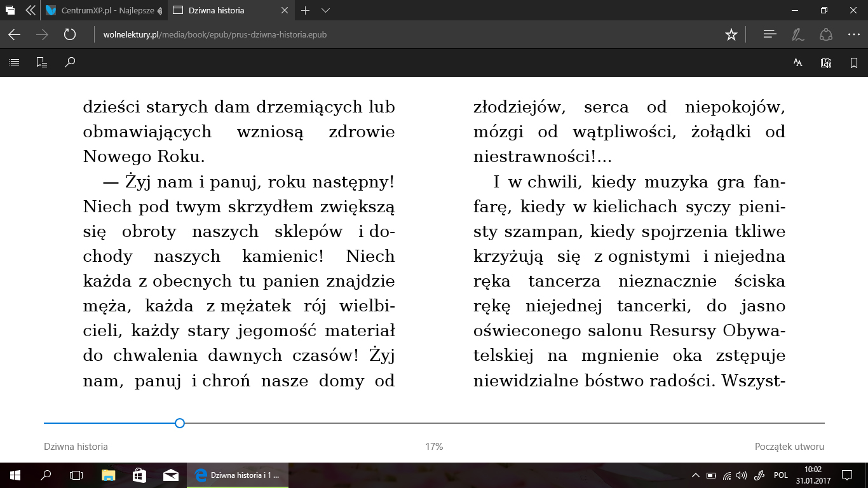Click the paragraph line 'Nowego Roku.'
Viewport: 868px width, 488px height.
pos(144,156)
